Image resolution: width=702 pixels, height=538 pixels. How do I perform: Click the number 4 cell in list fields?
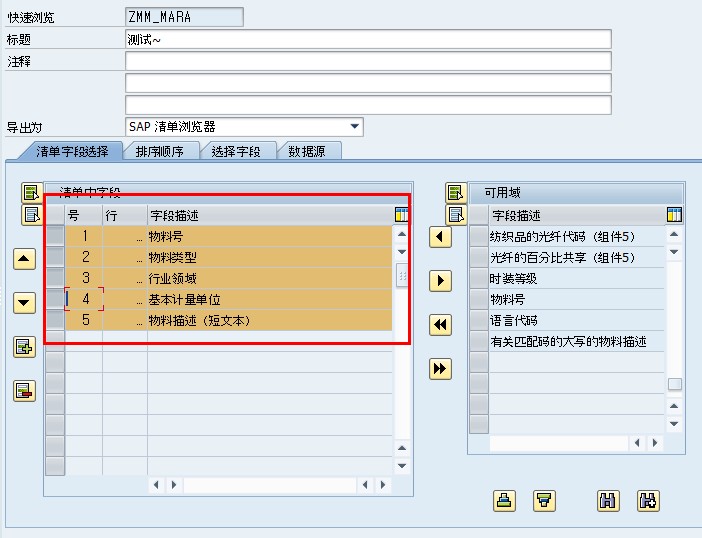coord(85,299)
